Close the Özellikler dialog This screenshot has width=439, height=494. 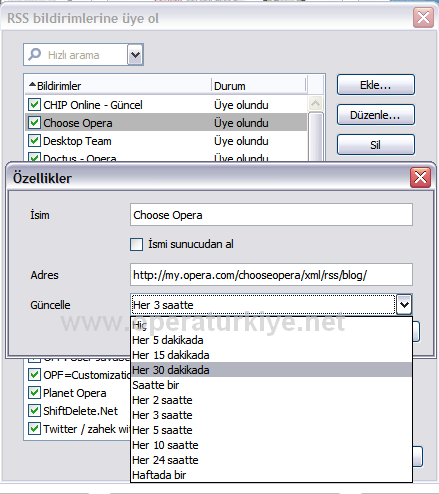coord(420,177)
